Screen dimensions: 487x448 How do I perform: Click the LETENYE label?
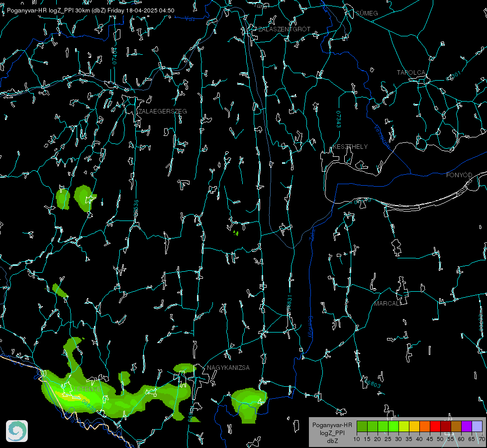87,389
